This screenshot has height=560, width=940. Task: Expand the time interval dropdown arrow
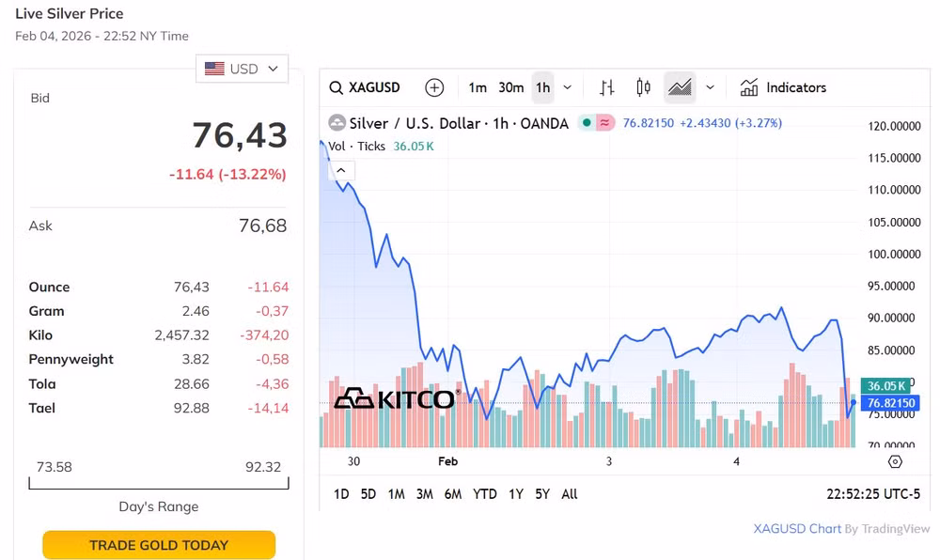point(567,88)
